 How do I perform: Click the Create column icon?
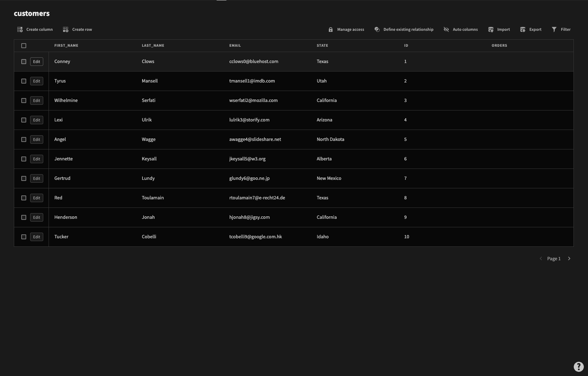coord(20,29)
